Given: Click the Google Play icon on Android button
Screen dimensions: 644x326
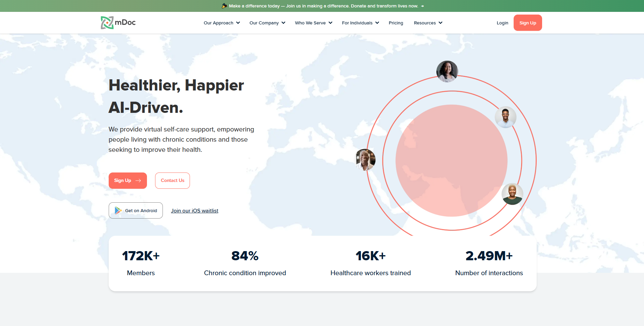Looking at the screenshot, I should click(x=118, y=210).
